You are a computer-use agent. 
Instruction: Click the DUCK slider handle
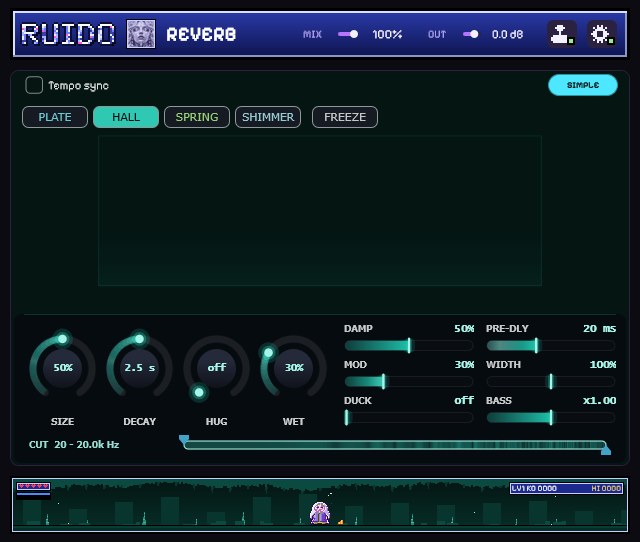tap(347, 418)
